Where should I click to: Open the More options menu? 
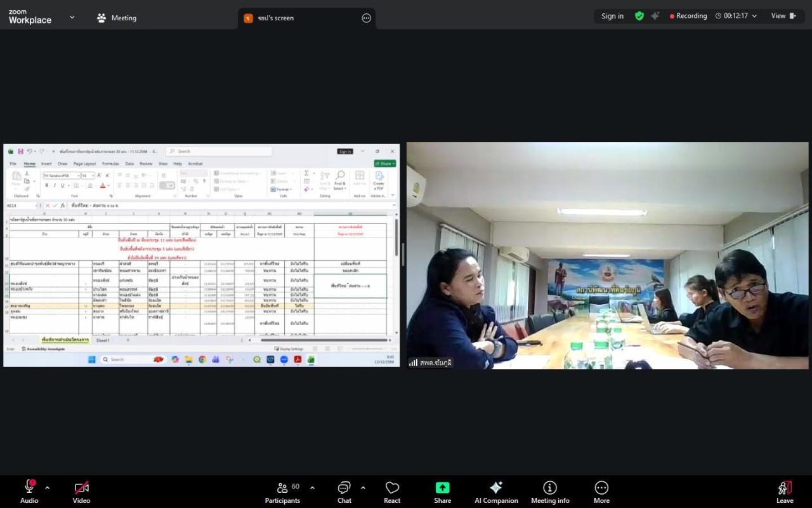601,491
